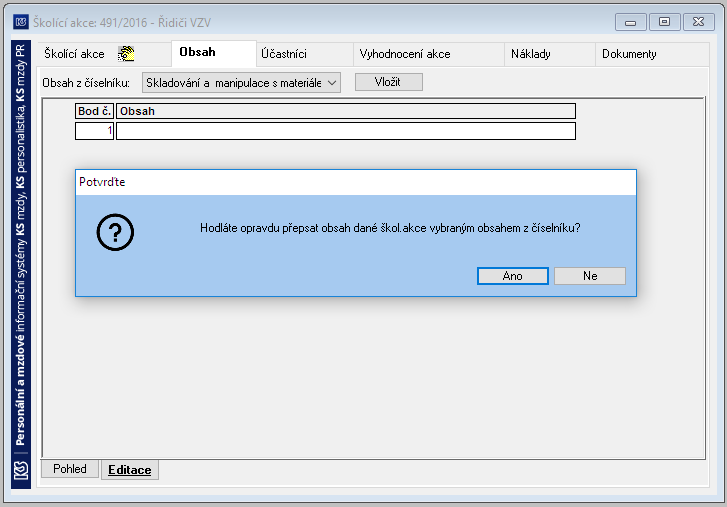The image size is (727, 507).
Task: Switch to the Pohled view tab
Action: 70,469
